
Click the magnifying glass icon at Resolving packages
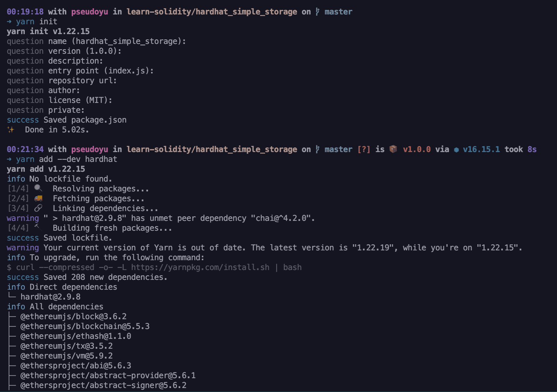(38, 189)
